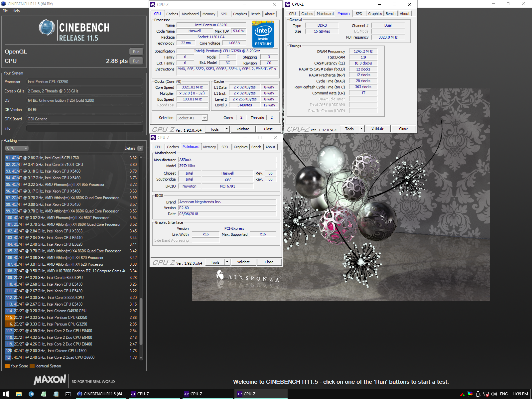This screenshot has width=532, height=399.
Task: Click the colorful display tray icon
Action: tap(470, 394)
